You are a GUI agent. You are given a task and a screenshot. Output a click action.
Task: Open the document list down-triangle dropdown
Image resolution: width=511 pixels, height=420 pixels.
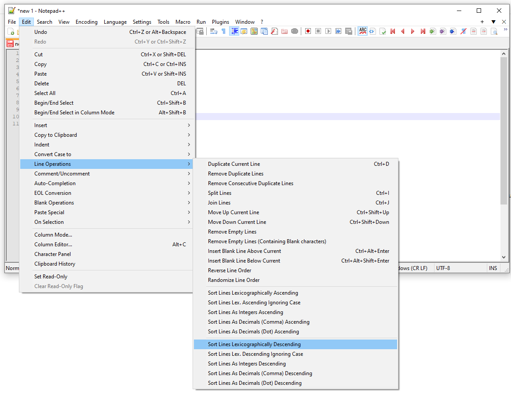[493, 22]
